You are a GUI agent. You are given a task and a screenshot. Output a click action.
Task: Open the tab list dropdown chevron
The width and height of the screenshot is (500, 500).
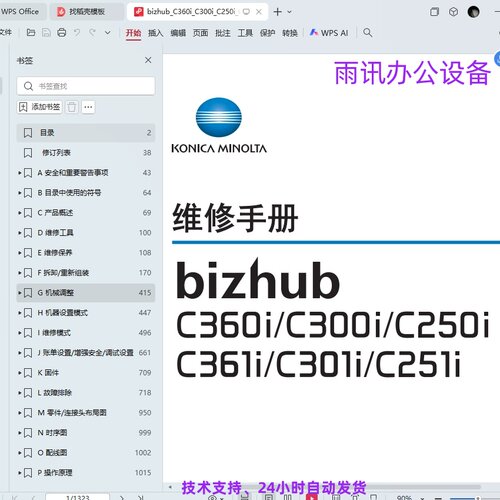289,12
